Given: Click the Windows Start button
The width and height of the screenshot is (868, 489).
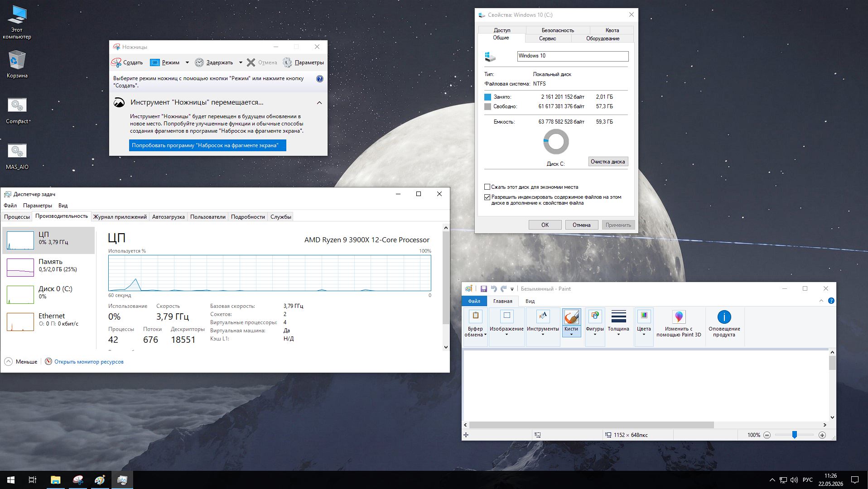Looking at the screenshot, I should pyautogui.click(x=11, y=480).
